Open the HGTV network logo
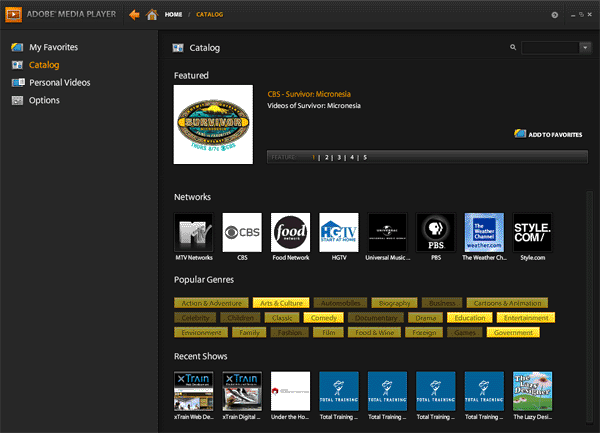The width and height of the screenshot is (600, 433). click(x=339, y=233)
